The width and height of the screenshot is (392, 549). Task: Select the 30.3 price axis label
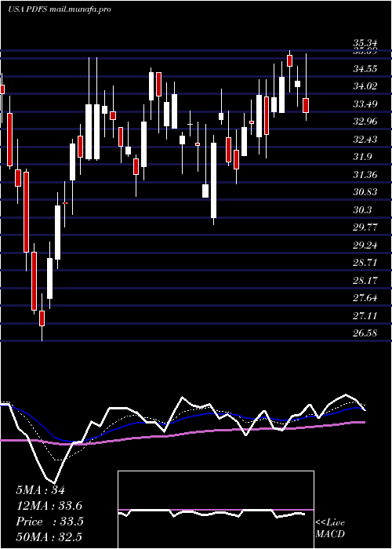coord(362,209)
